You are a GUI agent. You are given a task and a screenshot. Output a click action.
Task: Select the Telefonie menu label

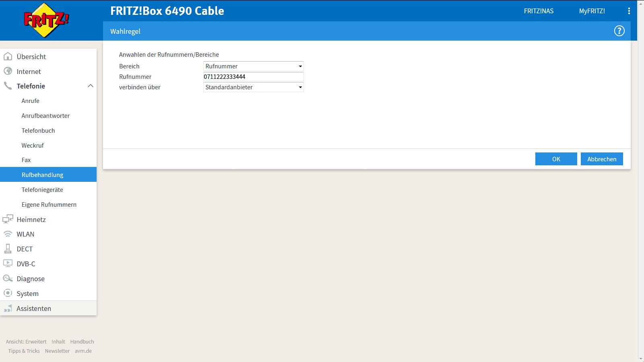pos(31,86)
